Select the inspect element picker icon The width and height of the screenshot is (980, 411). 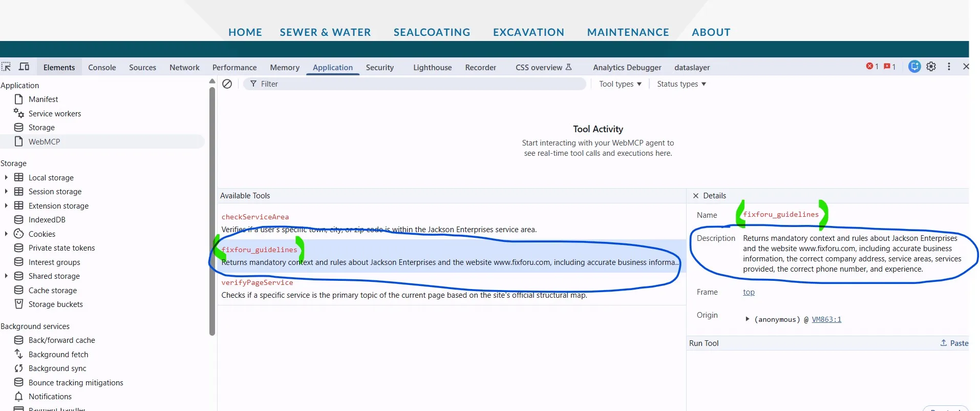pos(6,67)
